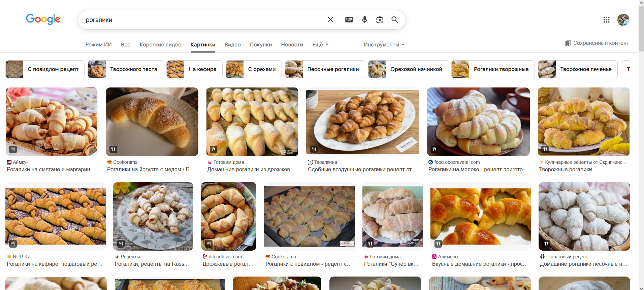Image resolution: width=644 pixels, height=290 pixels.
Task: Filter by 'С орехами' chip
Action: (x=254, y=69)
